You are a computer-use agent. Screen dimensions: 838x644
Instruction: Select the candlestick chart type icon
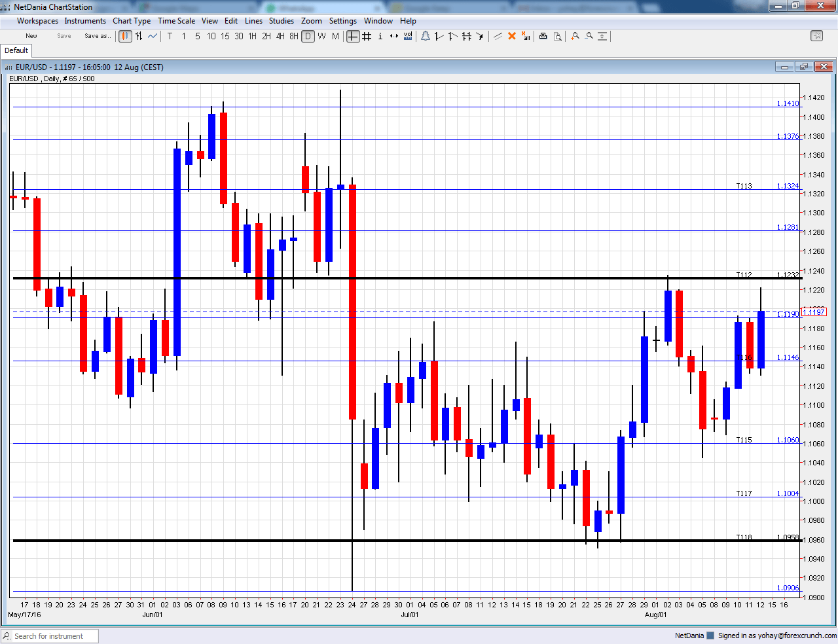pos(125,36)
